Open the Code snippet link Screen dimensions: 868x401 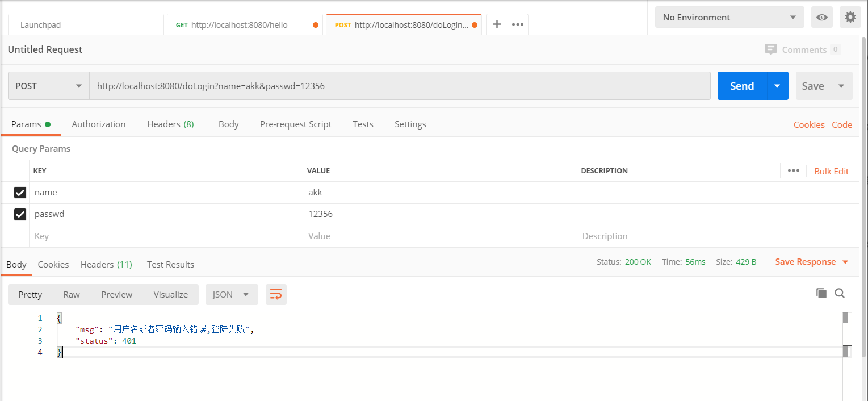click(842, 125)
